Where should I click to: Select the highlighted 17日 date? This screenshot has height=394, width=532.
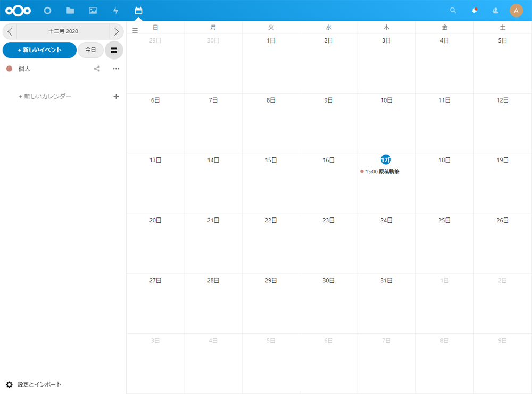386,160
